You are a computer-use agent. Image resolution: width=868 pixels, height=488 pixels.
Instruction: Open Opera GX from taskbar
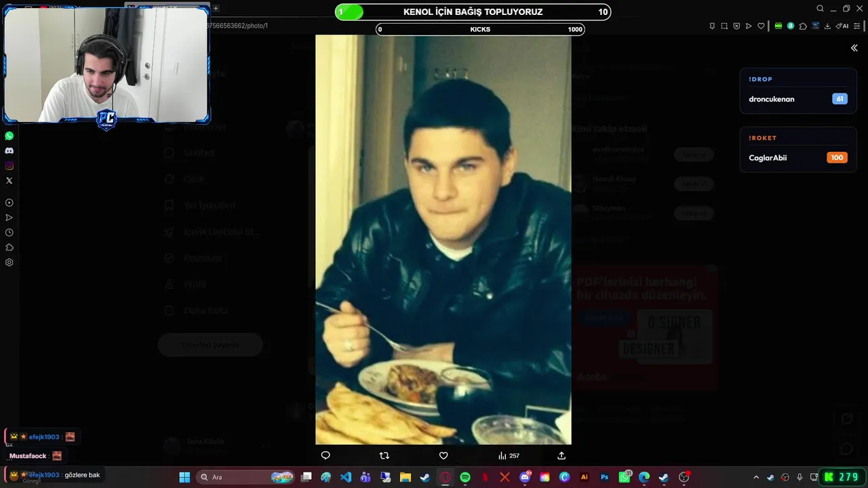[x=445, y=477]
